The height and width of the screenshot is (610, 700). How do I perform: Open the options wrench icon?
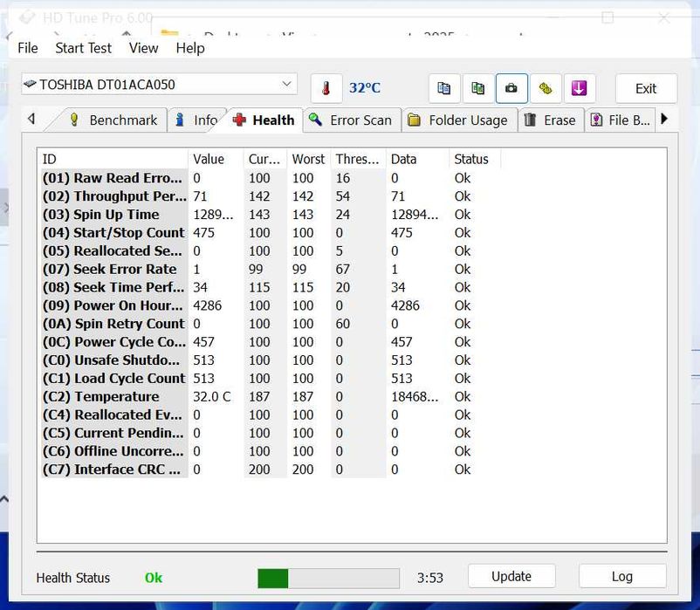tap(546, 88)
